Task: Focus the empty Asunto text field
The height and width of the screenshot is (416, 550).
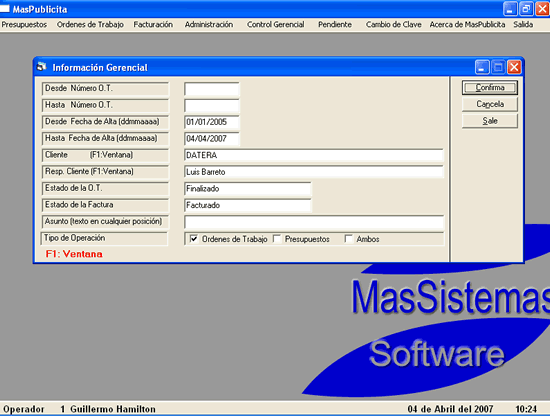Action: (314, 222)
